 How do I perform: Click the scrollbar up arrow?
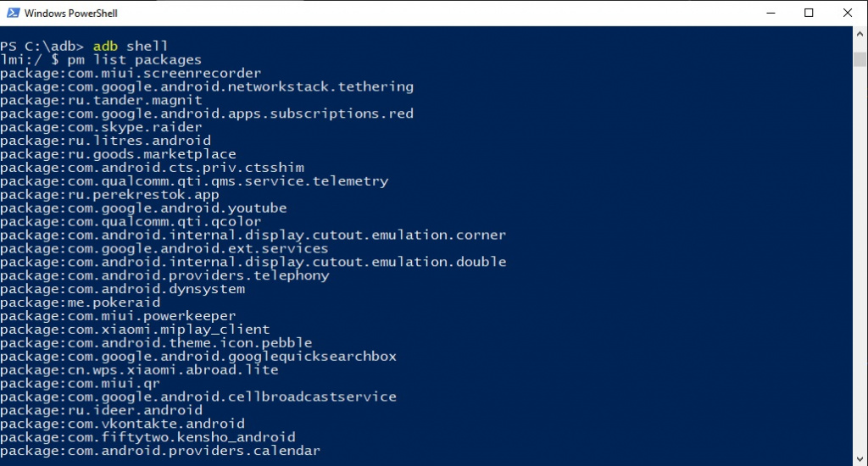point(860,33)
